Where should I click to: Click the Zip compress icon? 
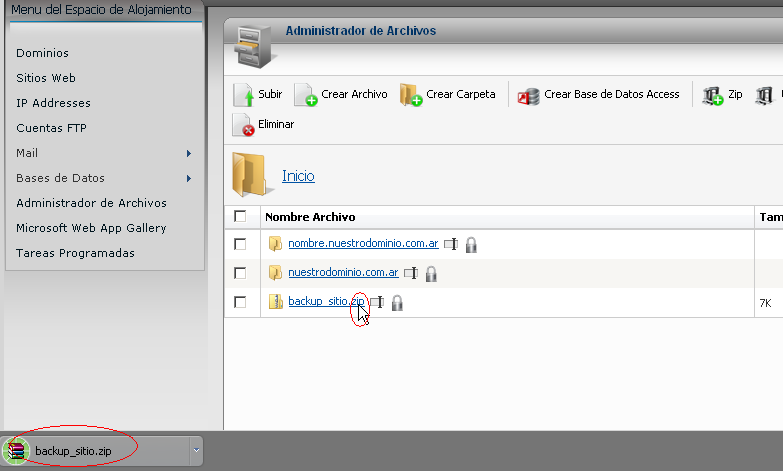pos(713,95)
